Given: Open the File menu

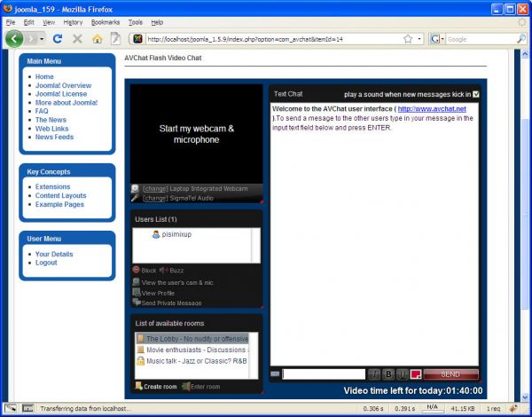Looking at the screenshot, I should 11,22.
